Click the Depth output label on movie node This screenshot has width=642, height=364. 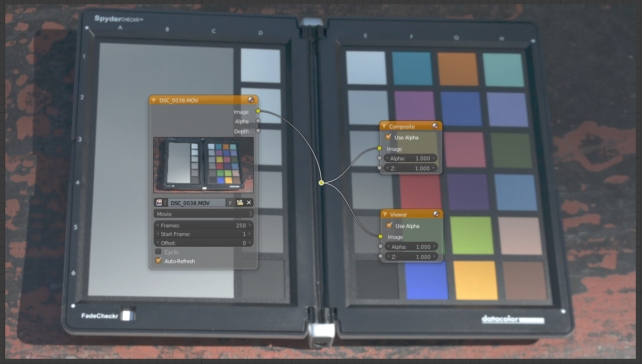tap(241, 131)
